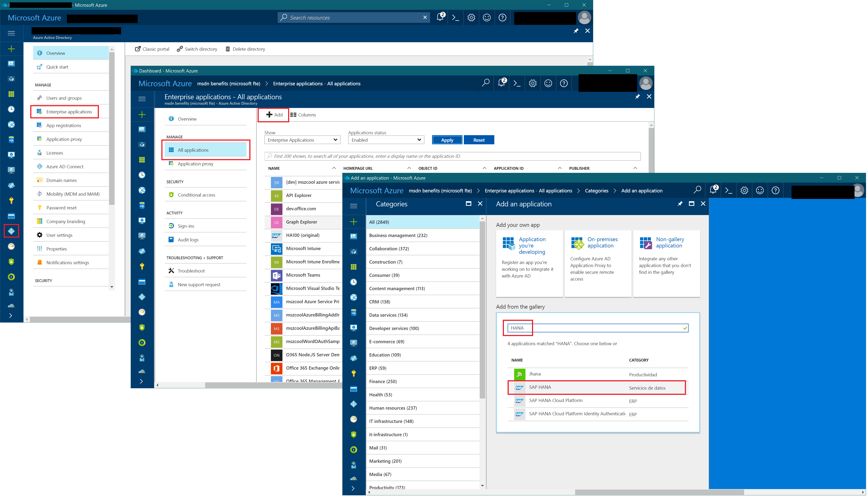868x498 pixels.
Task: Click the green plus new resource icon
Action: click(x=11, y=49)
